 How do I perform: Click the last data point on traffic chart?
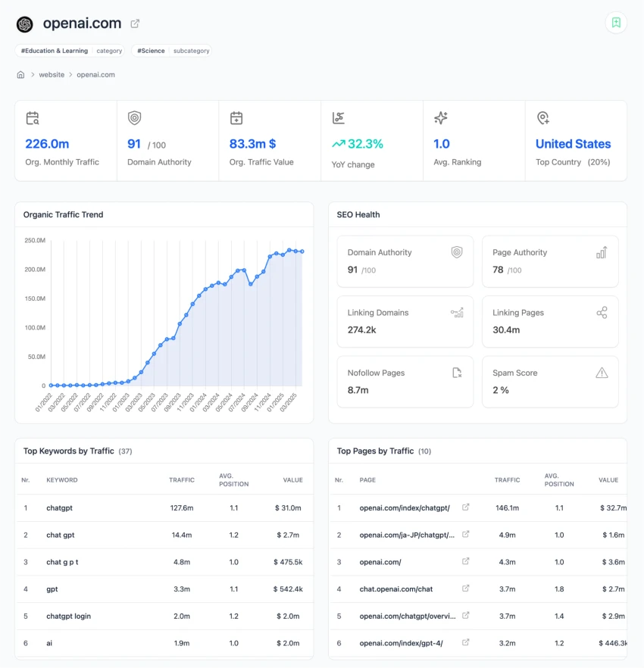[302, 251]
